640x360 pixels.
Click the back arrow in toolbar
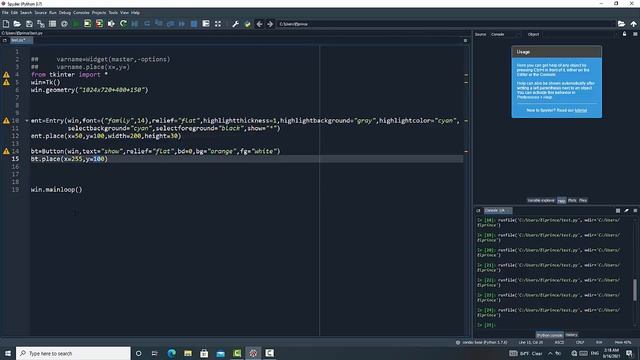point(259,24)
